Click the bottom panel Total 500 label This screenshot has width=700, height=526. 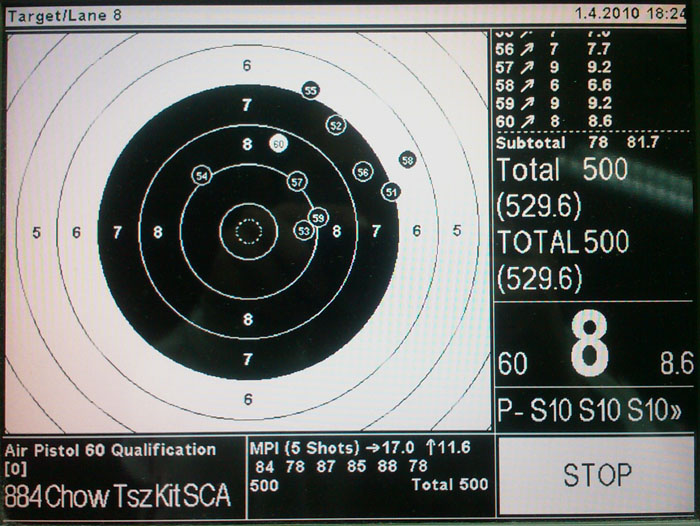click(450, 484)
